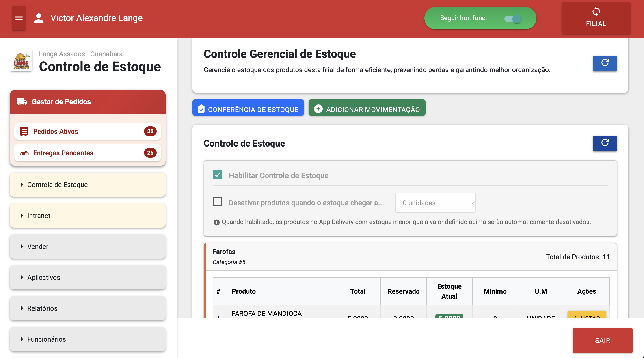Screen dimensions: 644x358
Task: Expand the Intranet section
Action: pos(39,216)
